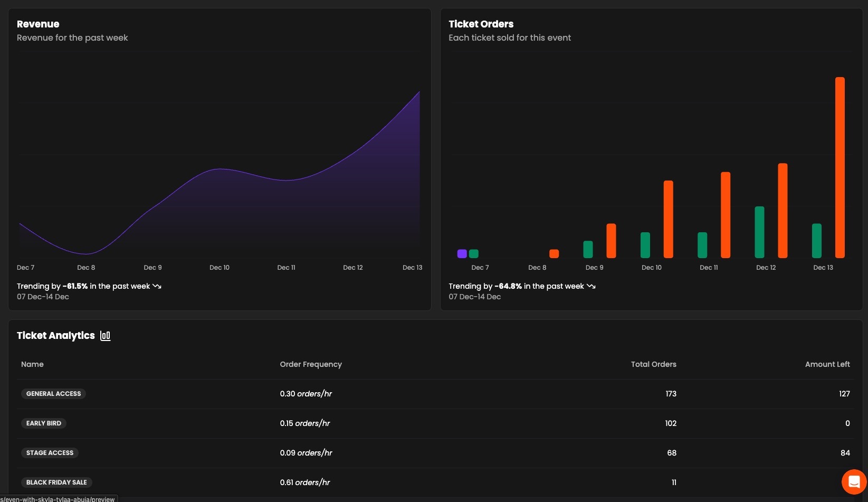Click the Name column header
Viewport: 868px width, 502px height.
pyautogui.click(x=32, y=364)
